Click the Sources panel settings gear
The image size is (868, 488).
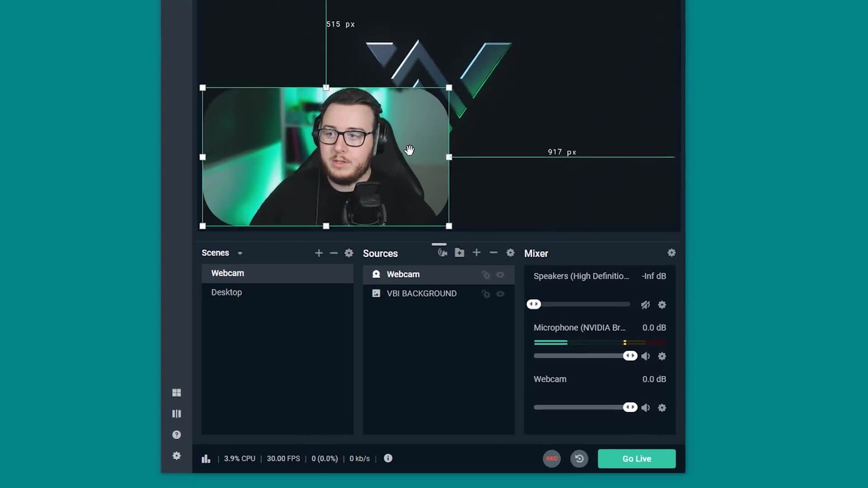coord(511,253)
